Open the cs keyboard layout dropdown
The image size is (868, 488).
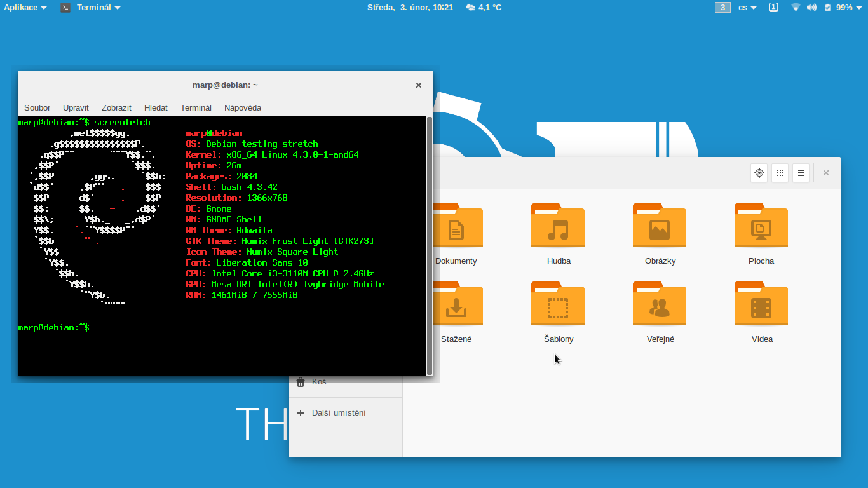[747, 8]
